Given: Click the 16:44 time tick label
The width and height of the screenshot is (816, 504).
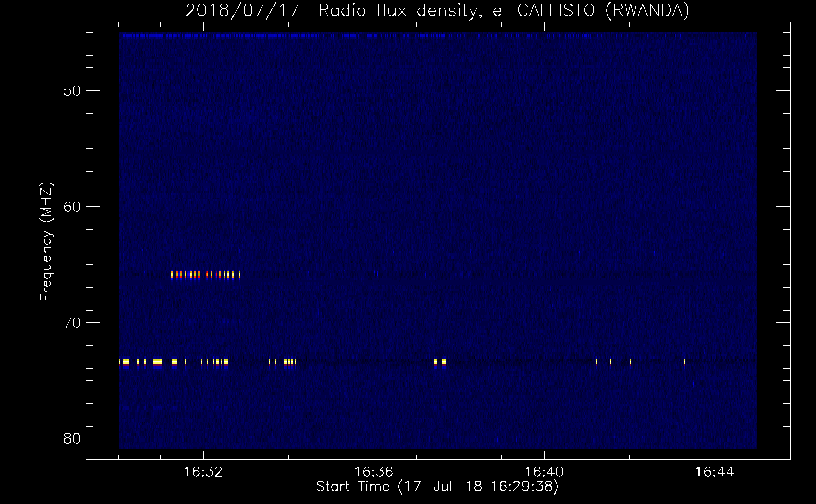Looking at the screenshot, I should pos(715,472).
